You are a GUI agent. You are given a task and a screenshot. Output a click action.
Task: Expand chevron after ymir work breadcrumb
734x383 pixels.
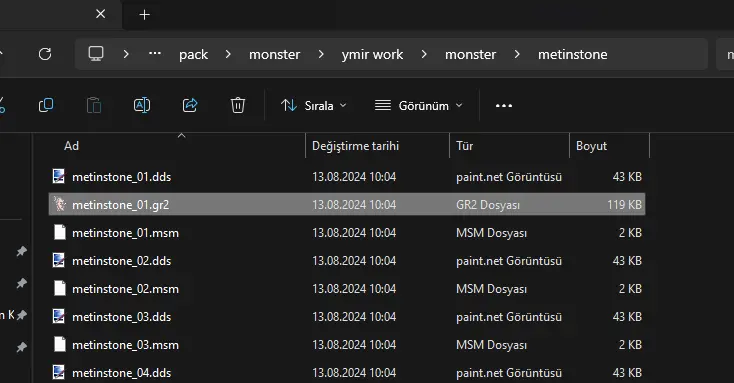pos(424,54)
